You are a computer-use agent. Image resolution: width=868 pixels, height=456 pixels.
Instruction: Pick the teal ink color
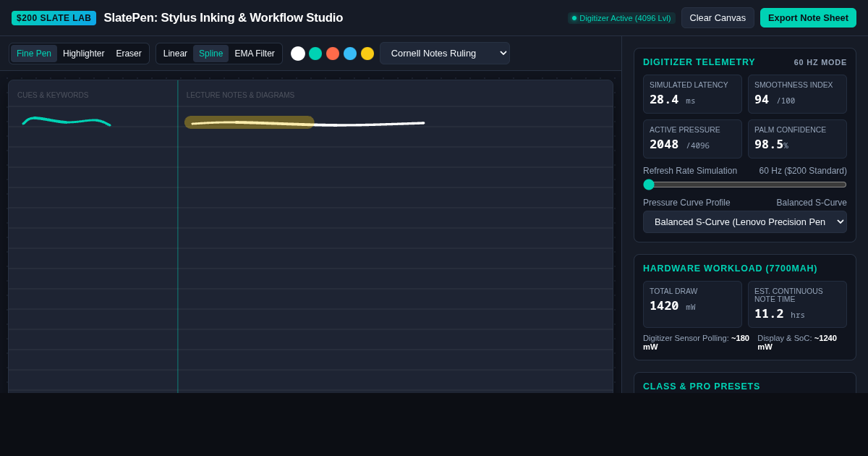click(315, 54)
